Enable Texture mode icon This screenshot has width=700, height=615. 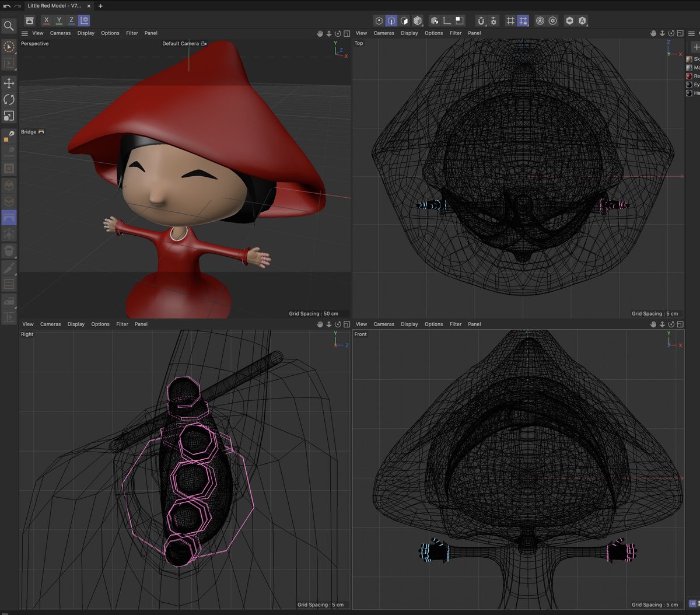coord(434,20)
